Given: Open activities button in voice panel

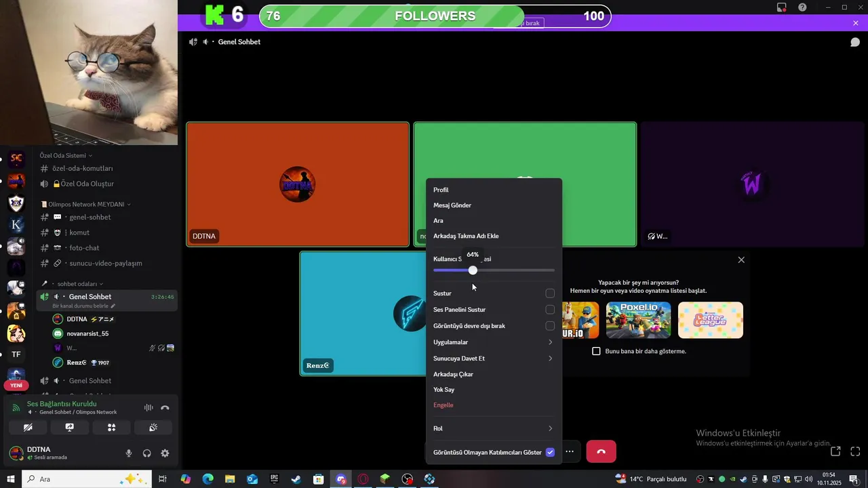Looking at the screenshot, I should [x=111, y=428].
